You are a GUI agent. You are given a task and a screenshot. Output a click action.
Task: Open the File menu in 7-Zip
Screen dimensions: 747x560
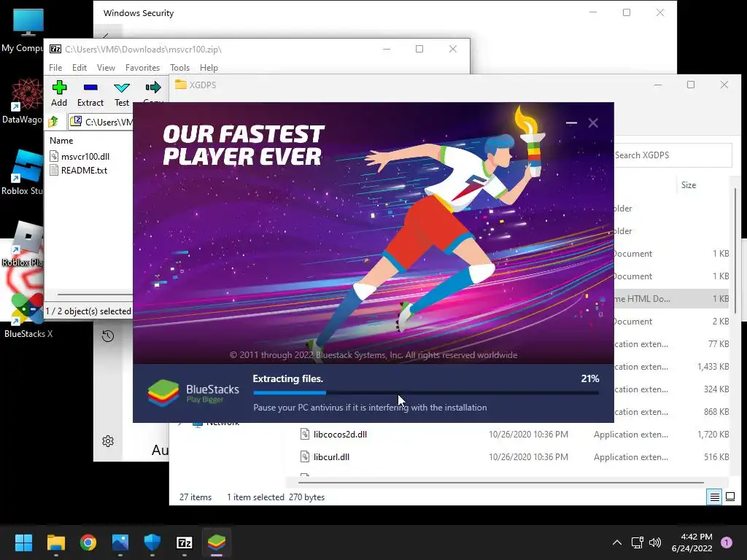pyautogui.click(x=55, y=68)
